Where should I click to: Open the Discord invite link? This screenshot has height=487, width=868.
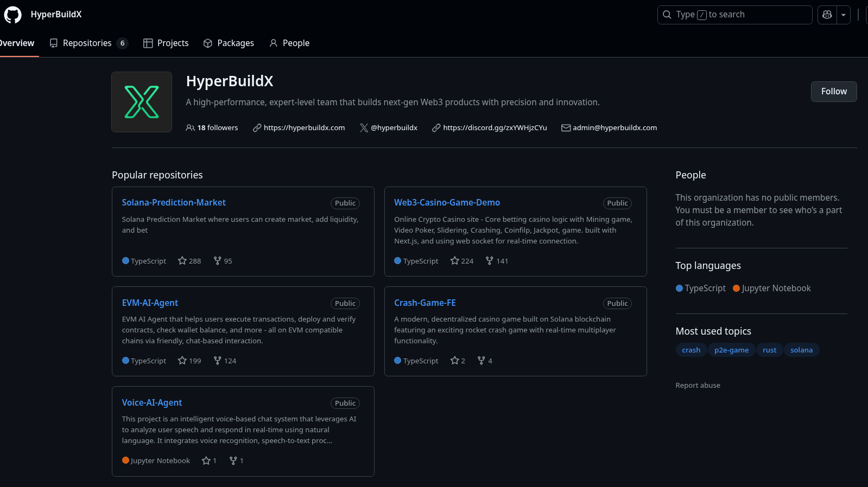coord(495,127)
